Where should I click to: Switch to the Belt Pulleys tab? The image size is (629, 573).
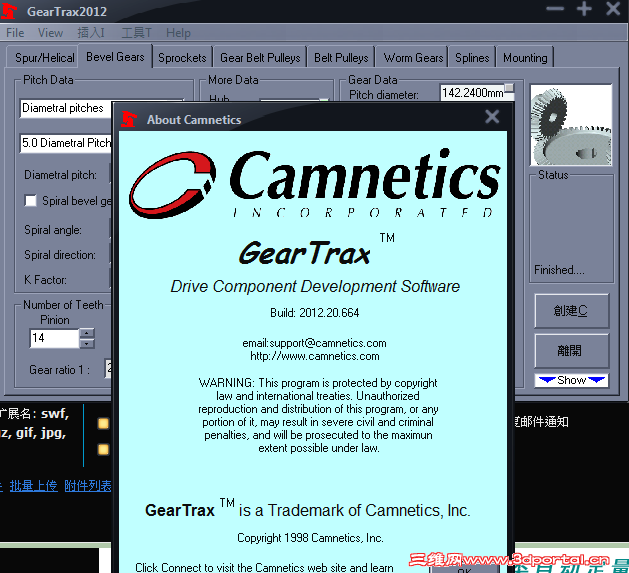[x=341, y=58]
